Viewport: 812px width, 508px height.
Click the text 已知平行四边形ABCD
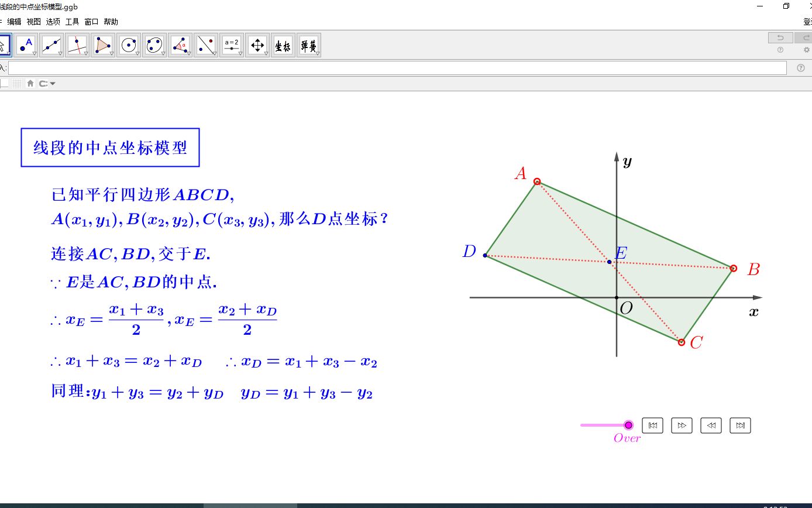[143, 194]
